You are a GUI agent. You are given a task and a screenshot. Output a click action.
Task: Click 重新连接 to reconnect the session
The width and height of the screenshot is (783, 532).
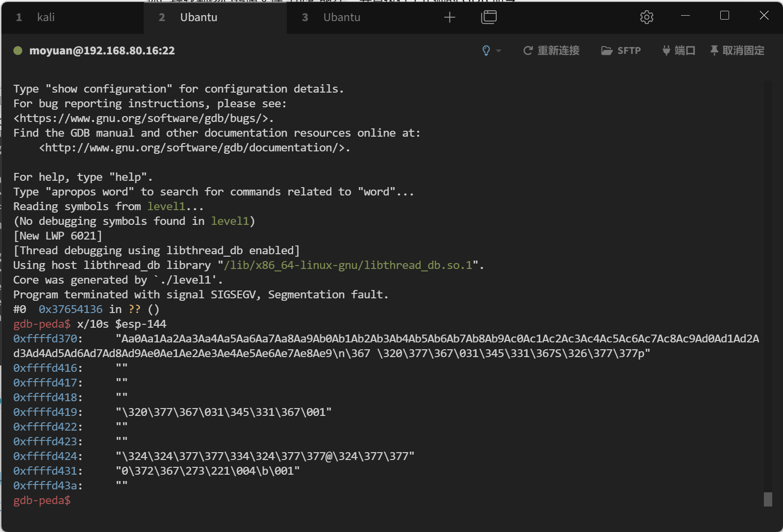click(552, 50)
